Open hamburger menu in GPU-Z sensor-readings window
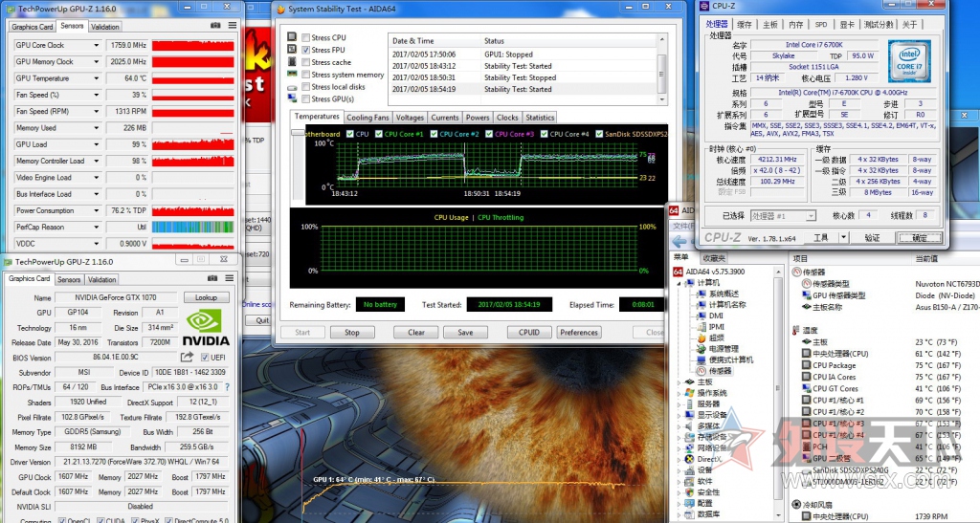The height and width of the screenshot is (523, 980). [233, 26]
